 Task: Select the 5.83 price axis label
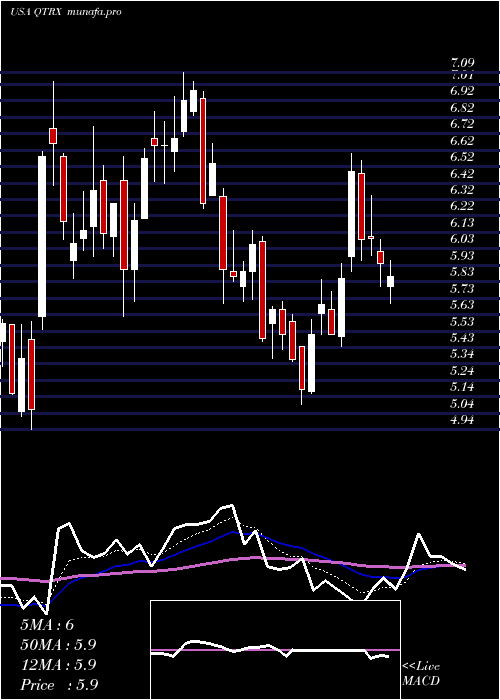[x=462, y=272]
